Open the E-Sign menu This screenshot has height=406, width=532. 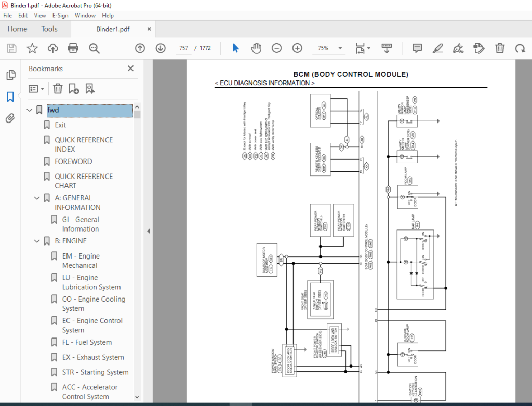(x=60, y=15)
